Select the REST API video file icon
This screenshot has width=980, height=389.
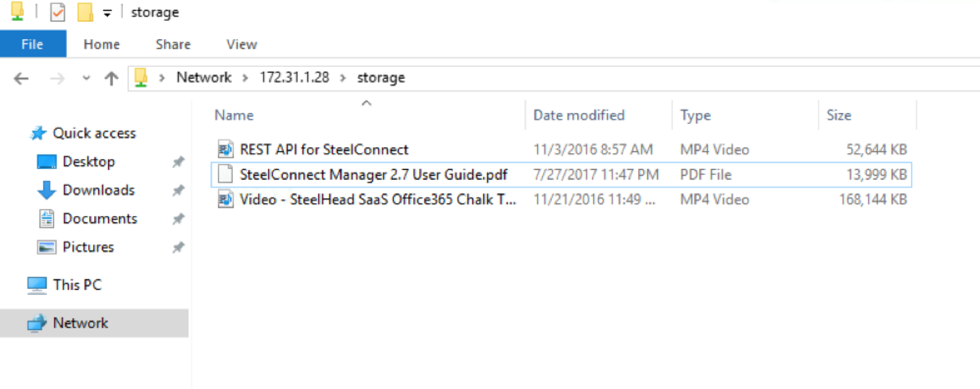coord(225,150)
